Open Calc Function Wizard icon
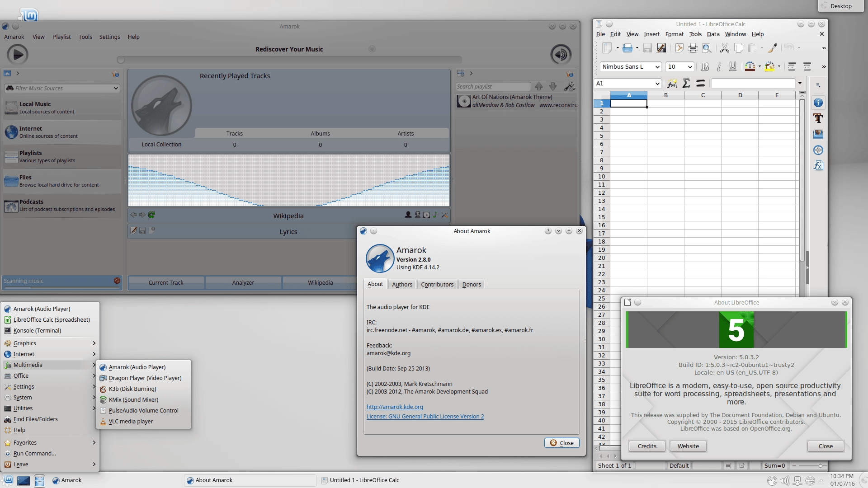Screen dimensions: 868x488 pyautogui.click(x=672, y=84)
